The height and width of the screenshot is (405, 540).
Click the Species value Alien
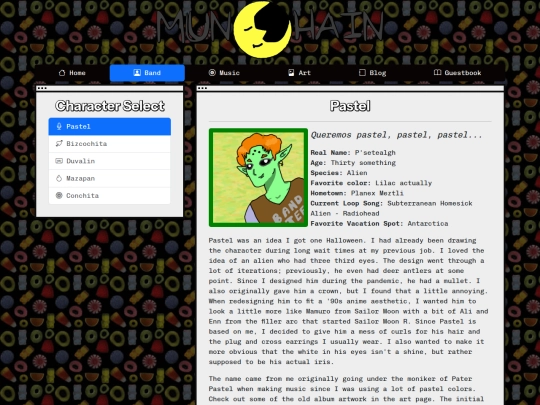[x=356, y=173]
